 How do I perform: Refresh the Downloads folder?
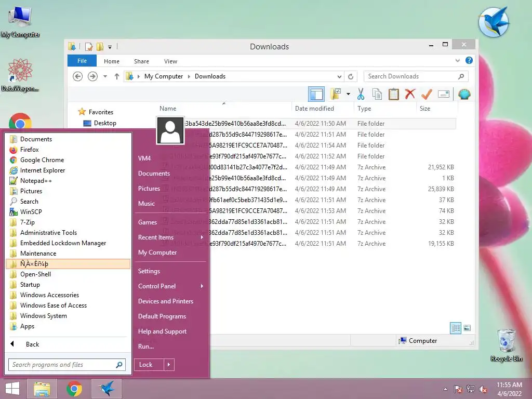coord(351,76)
